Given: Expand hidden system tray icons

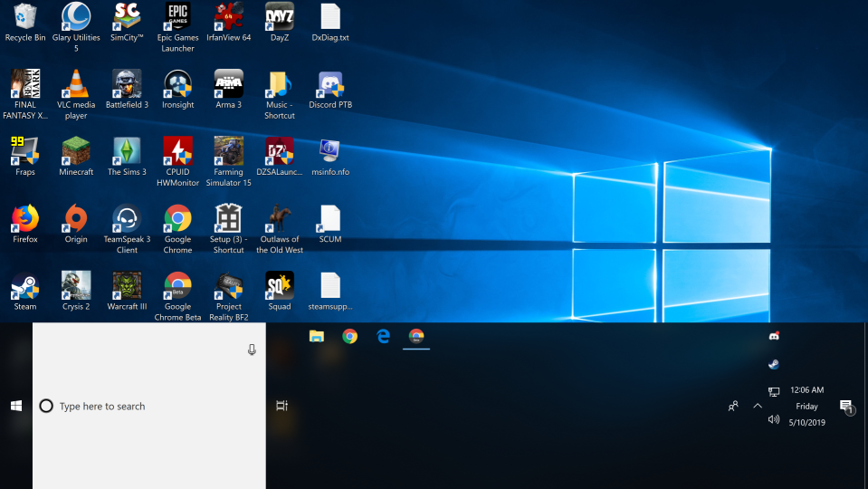Looking at the screenshot, I should pos(758,406).
